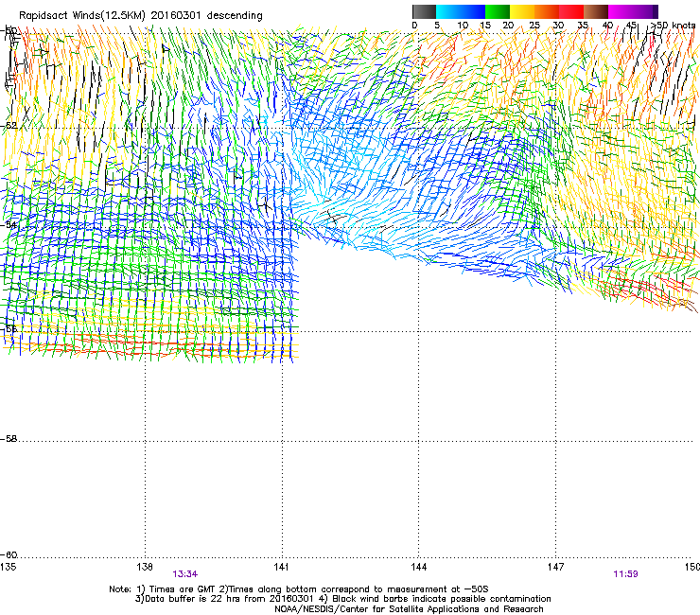Click the 138 longitude axis label
The width and height of the screenshot is (700, 615).
click(145, 567)
